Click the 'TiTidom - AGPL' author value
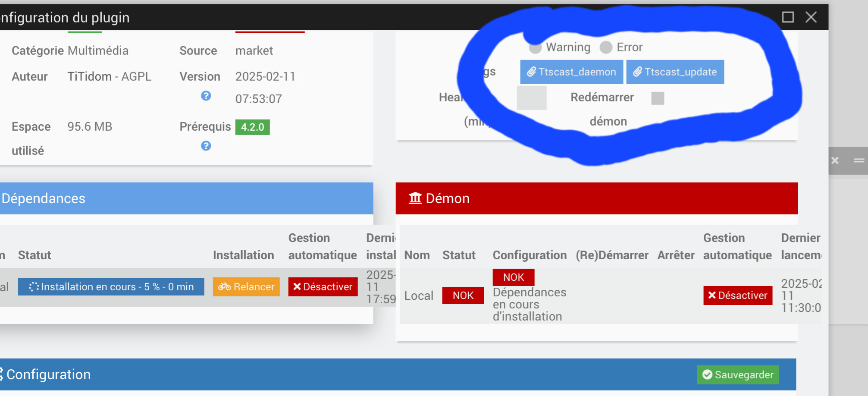Screen dimensions: 868x396 110,77
